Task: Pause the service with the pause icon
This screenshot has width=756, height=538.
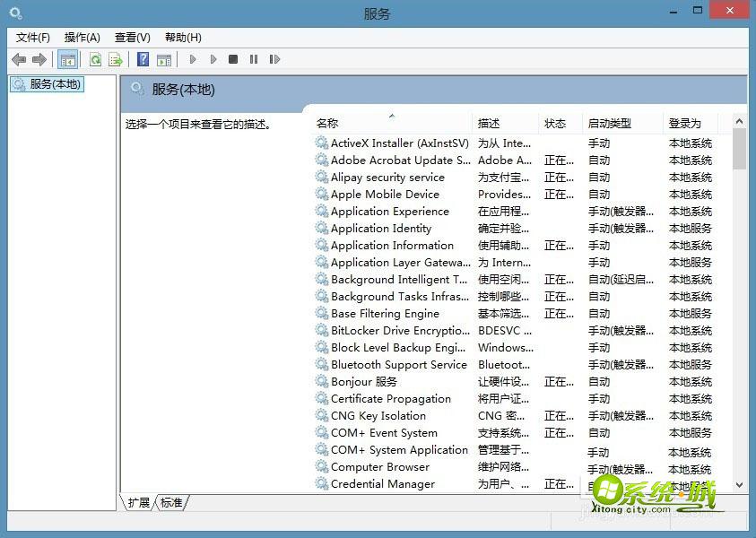Action: pos(254,59)
